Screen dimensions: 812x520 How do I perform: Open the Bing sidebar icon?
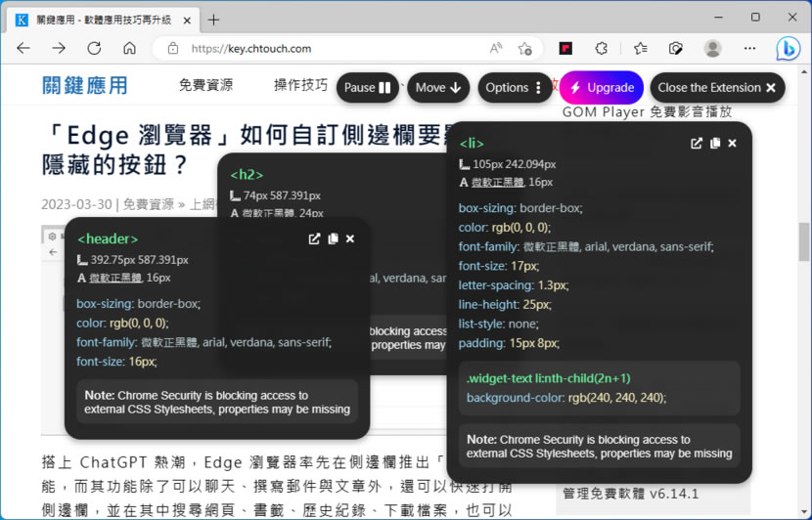[x=788, y=48]
